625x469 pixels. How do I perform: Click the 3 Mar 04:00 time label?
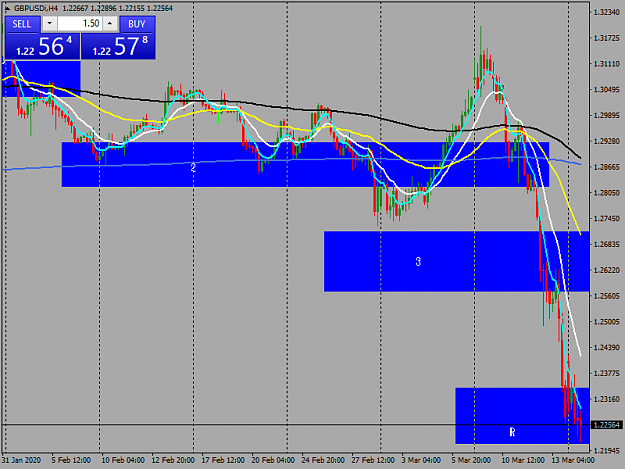[x=421, y=460]
